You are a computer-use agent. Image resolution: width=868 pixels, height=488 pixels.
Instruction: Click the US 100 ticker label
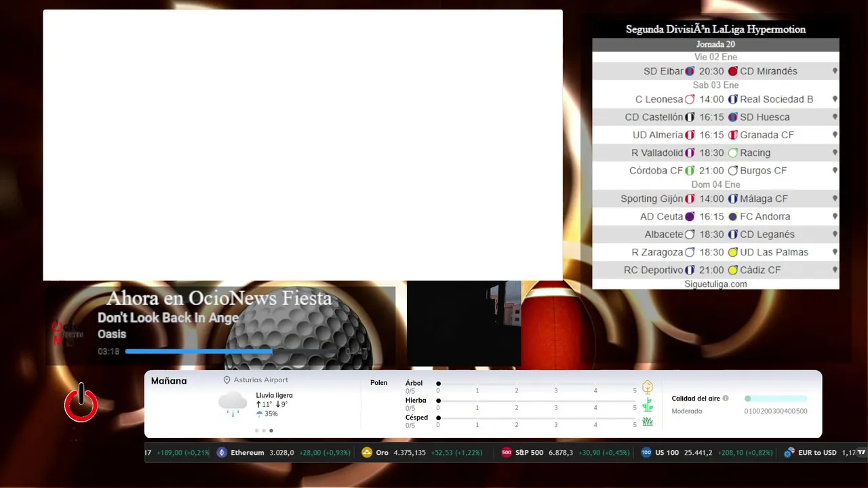667,453
